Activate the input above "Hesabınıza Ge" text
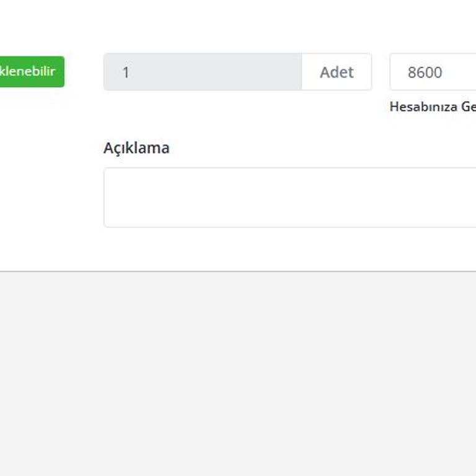The width and height of the screenshot is (476, 476). tap(434, 72)
